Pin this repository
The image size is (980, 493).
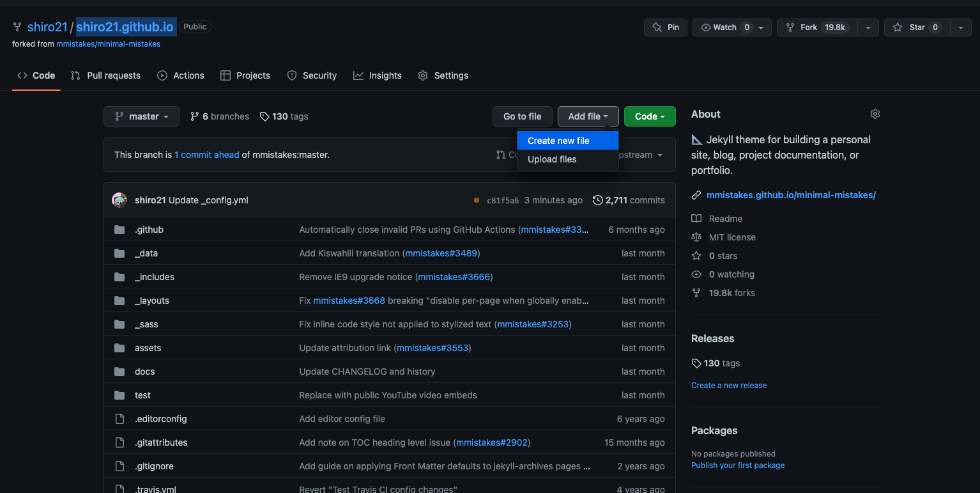666,27
